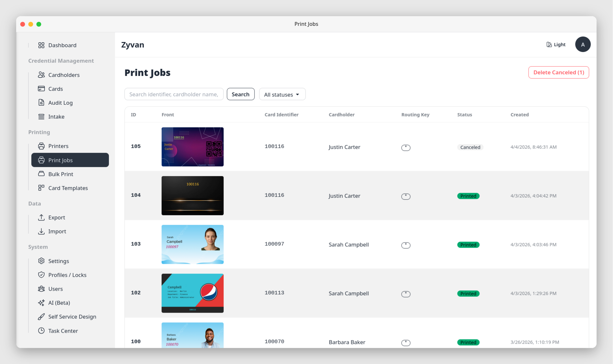Click card identifier 100113
This screenshot has height=364, width=613.
(x=274, y=293)
